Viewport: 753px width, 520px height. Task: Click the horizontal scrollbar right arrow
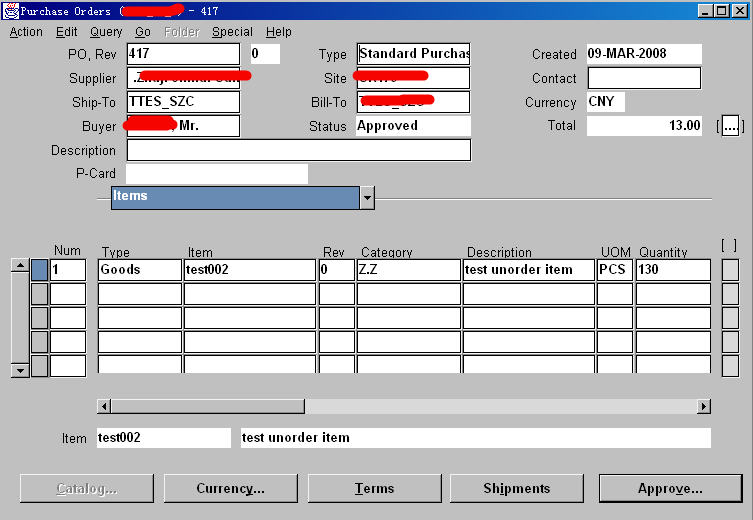(704, 407)
